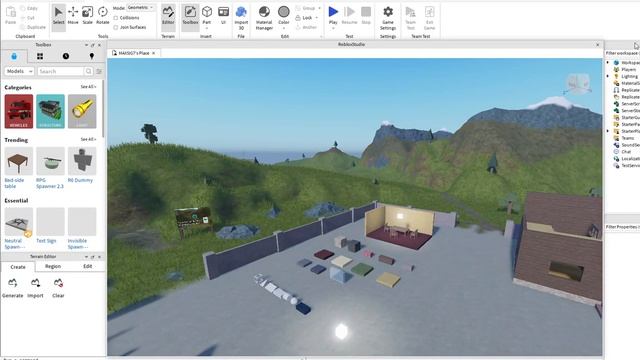640x360 pixels.
Task: Click the Resume test button
Action: point(349,16)
